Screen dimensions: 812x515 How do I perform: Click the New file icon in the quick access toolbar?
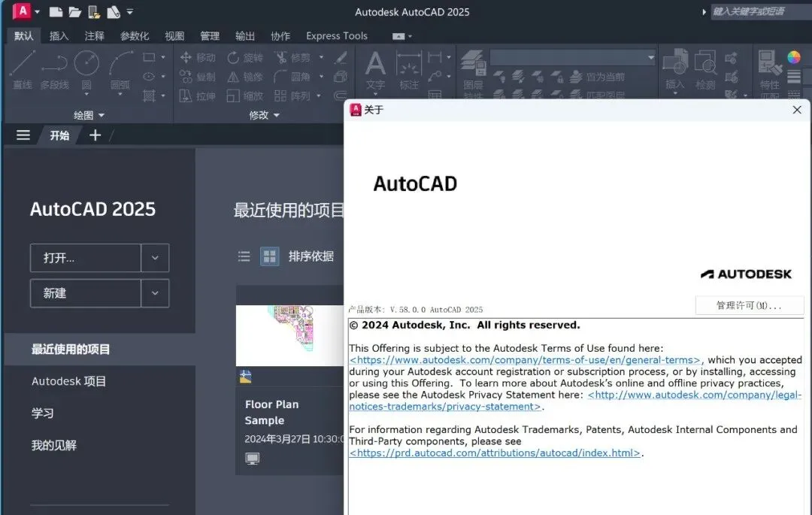[x=56, y=11]
